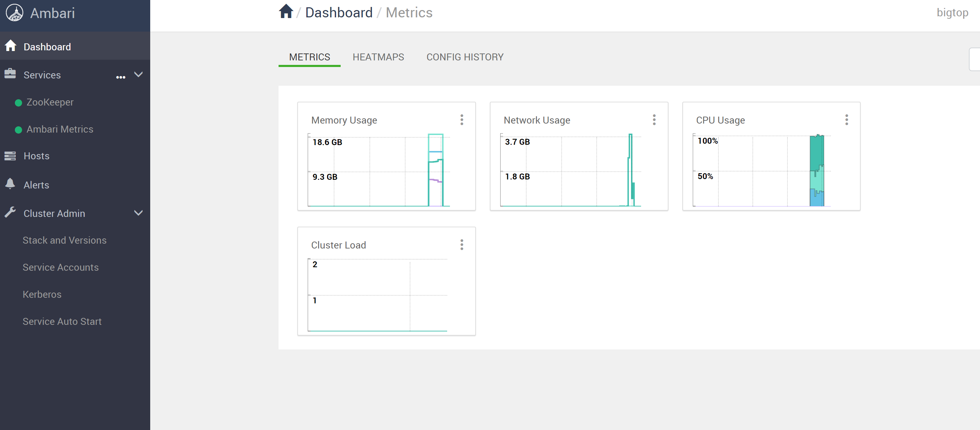This screenshot has width=980, height=430.
Task: Switch to the HEATMAPS tab
Action: tap(378, 57)
